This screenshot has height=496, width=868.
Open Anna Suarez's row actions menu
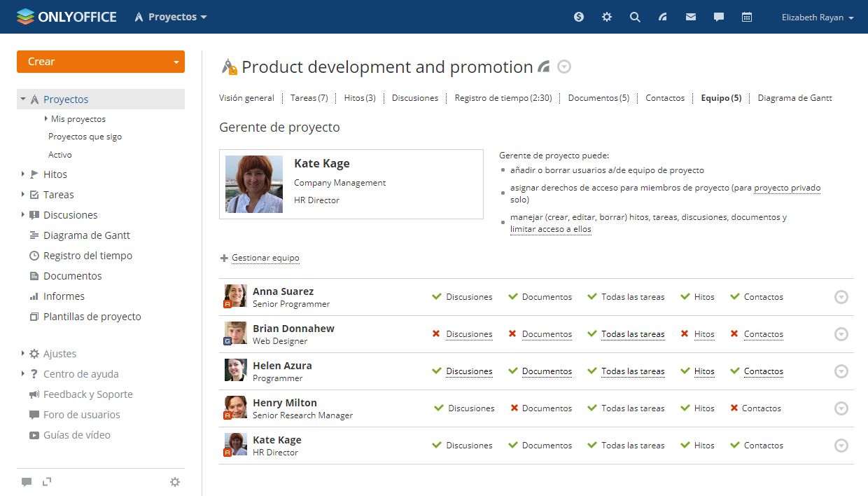841,297
